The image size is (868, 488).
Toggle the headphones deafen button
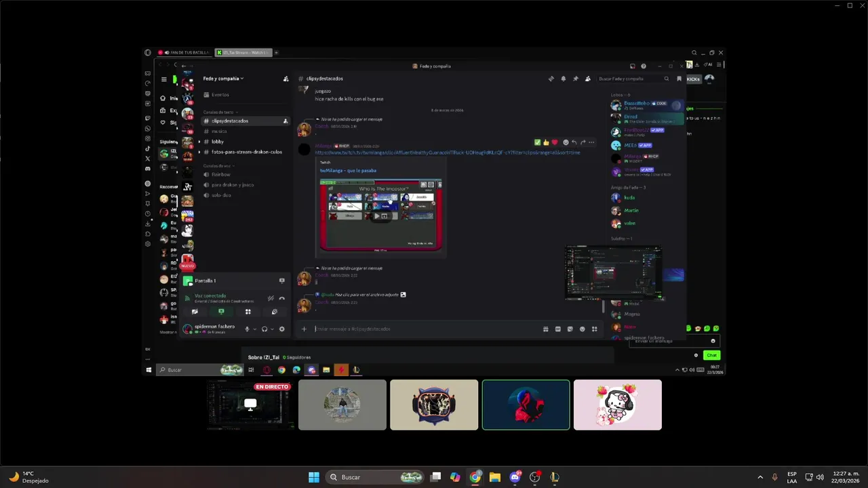tap(264, 329)
